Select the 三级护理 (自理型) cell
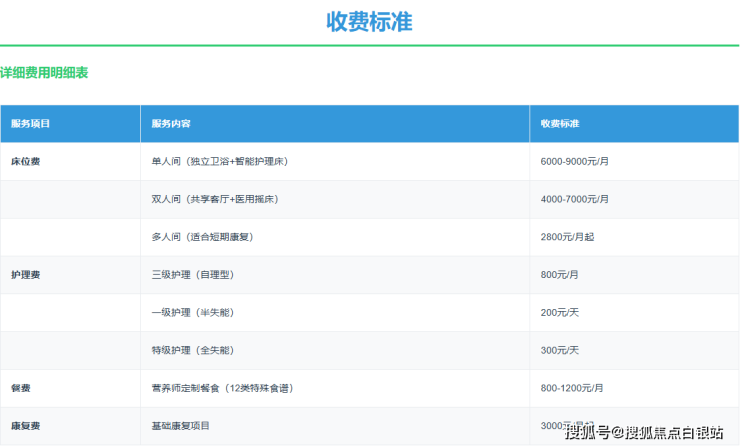The width and height of the screenshot is (740, 448). click(x=192, y=274)
